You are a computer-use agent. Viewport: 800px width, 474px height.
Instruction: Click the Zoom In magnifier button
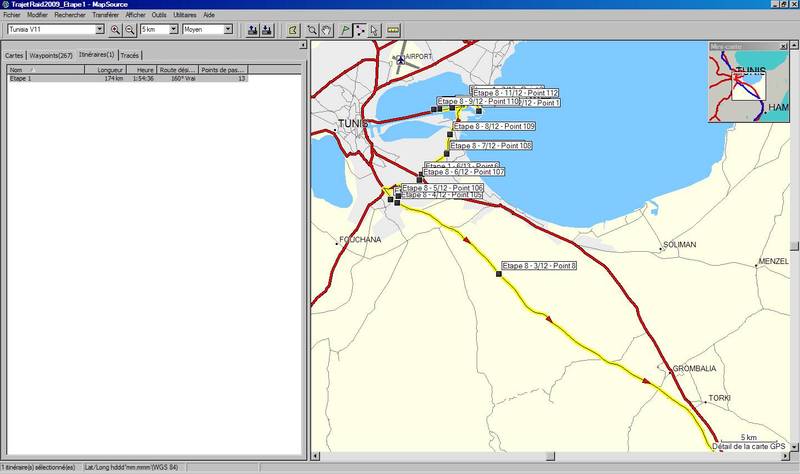(x=115, y=30)
